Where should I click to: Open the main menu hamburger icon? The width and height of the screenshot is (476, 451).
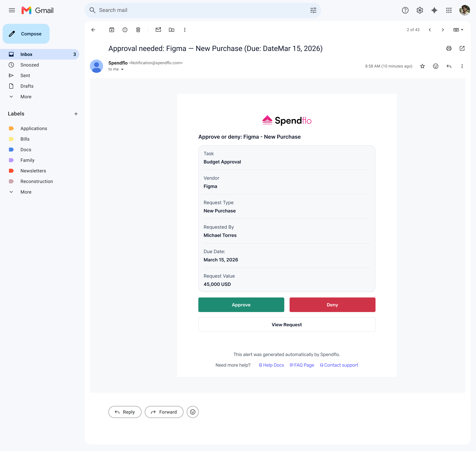pyautogui.click(x=12, y=10)
